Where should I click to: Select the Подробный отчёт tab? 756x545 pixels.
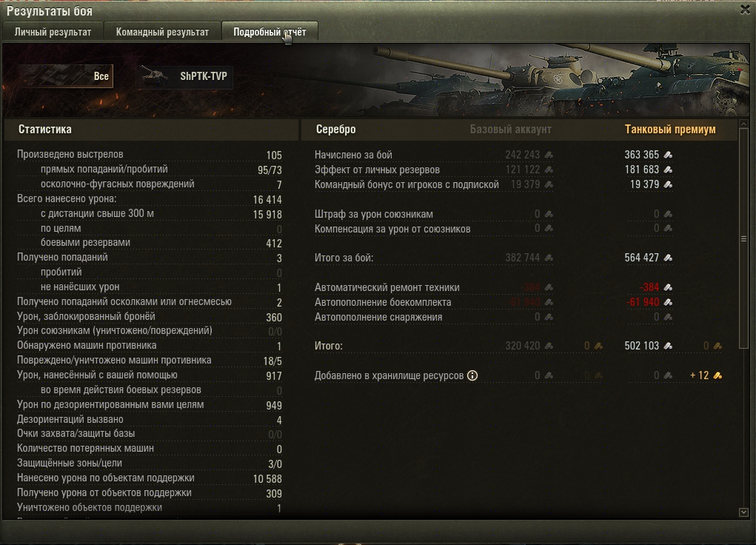coord(270,32)
